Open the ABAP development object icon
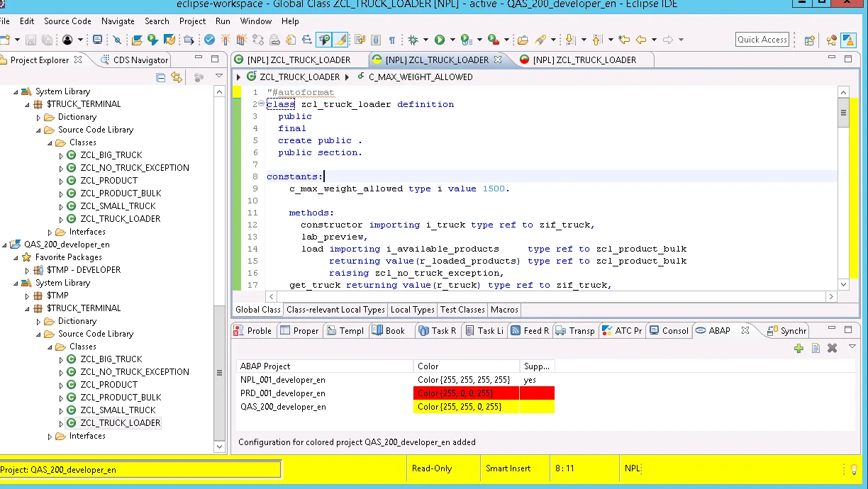868x489 pixels. 136,40
